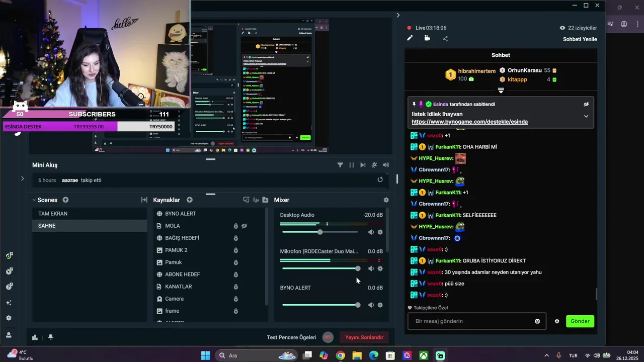Image resolution: width=644 pixels, height=362 pixels.
Task: Mute event sounds in Mini Akış
Action: (x=374, y=165)
